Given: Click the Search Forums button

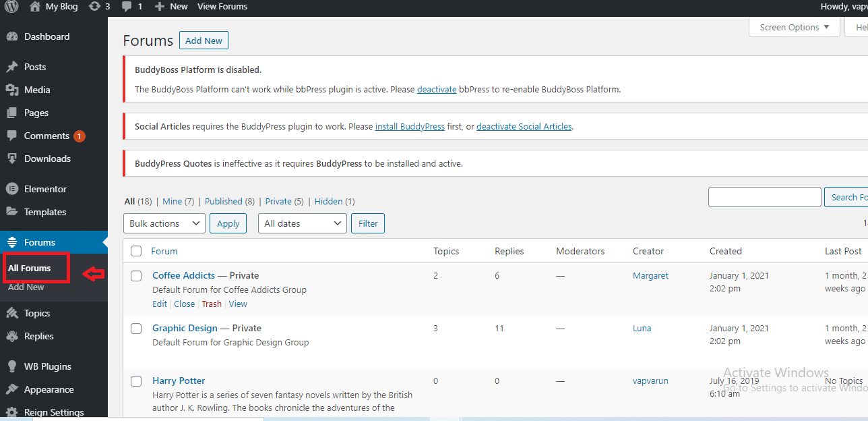Looking at the screenshot, I should (x=846, y=197).
